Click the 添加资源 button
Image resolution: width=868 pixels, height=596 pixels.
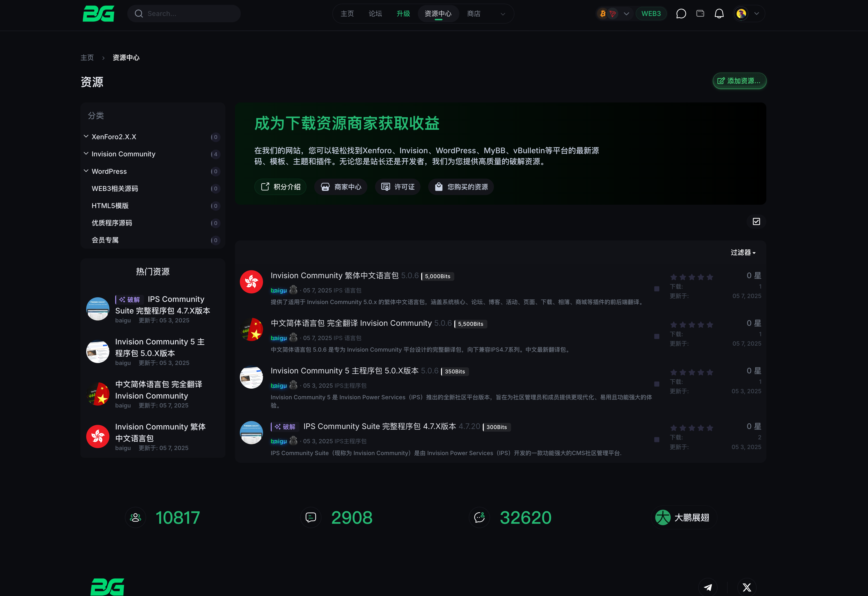[740, 81]
